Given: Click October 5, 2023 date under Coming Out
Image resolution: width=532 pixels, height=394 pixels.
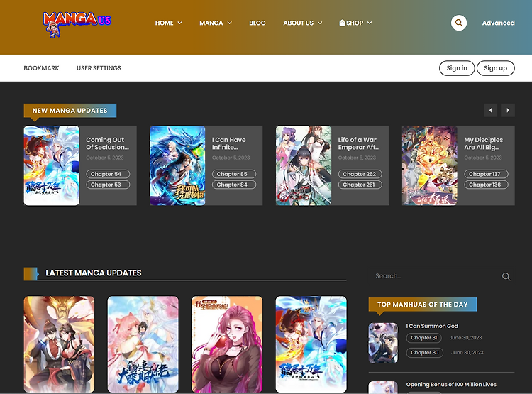Looking at the screenshot, I should [x=105, y=158].
